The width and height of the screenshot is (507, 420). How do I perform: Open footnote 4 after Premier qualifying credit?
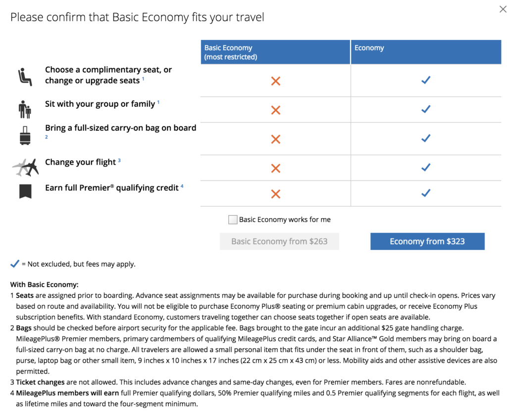tap(182, 186)
